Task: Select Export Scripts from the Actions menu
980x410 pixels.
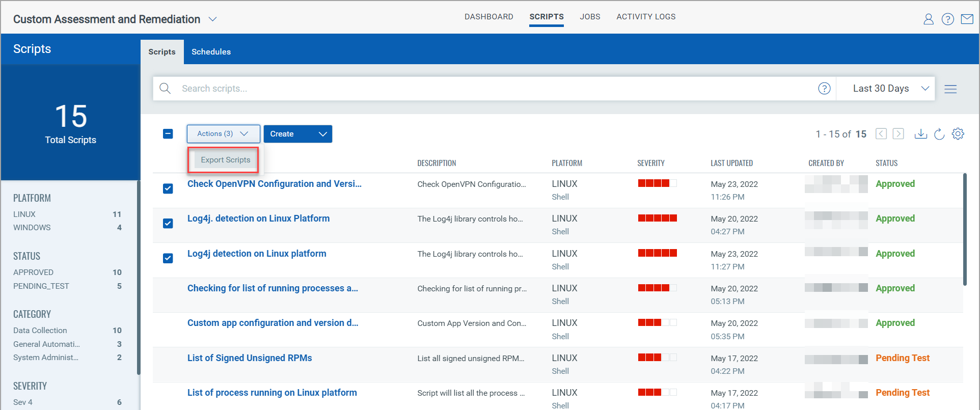Action: pyautogui.click(x=225, y=160)
